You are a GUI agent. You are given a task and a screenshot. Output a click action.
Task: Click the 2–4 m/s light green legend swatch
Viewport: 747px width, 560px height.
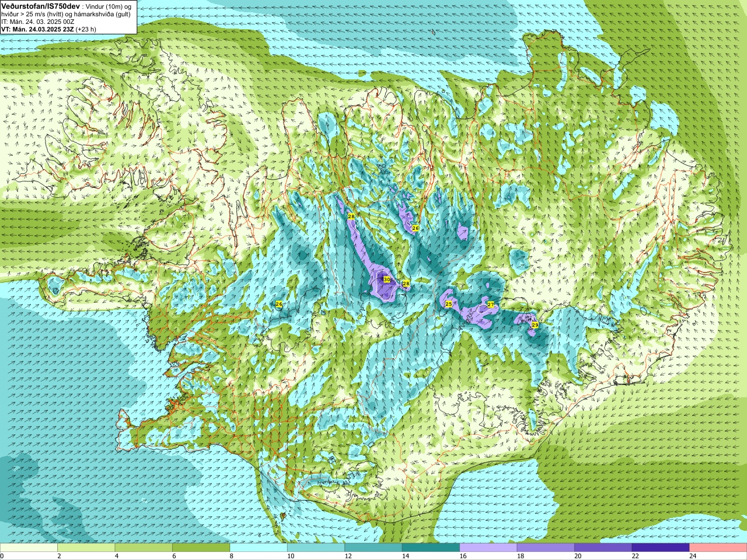(86, 548)
